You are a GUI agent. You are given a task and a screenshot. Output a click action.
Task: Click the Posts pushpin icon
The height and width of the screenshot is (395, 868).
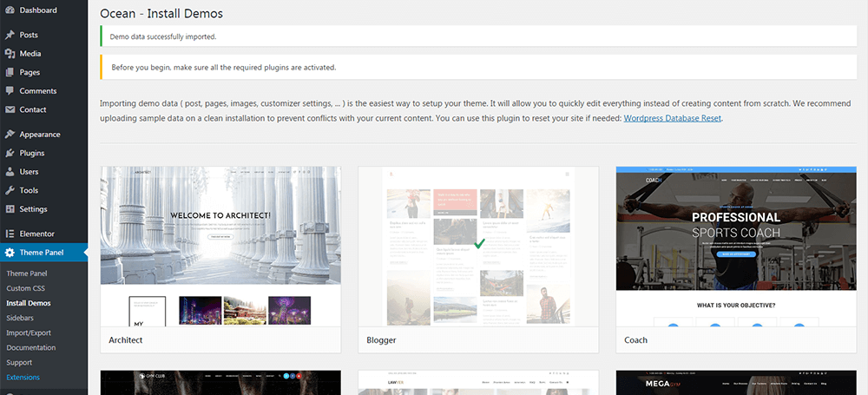point(9,35)
